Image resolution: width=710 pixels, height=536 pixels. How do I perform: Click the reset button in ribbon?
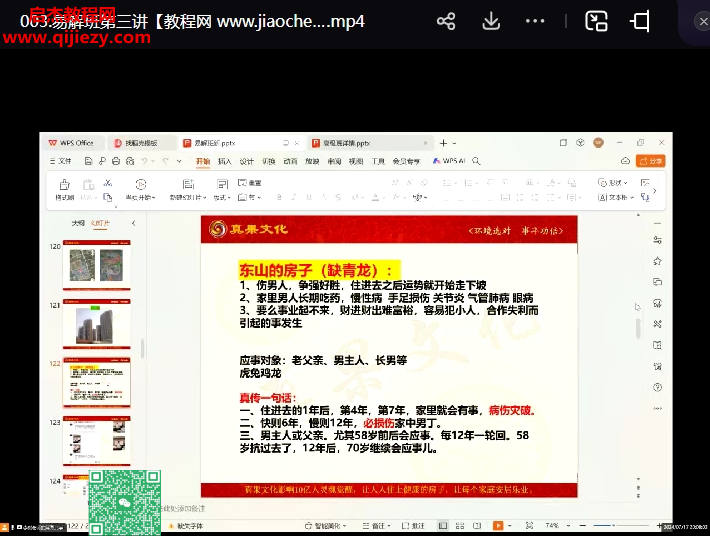click(x=250, y=183)
